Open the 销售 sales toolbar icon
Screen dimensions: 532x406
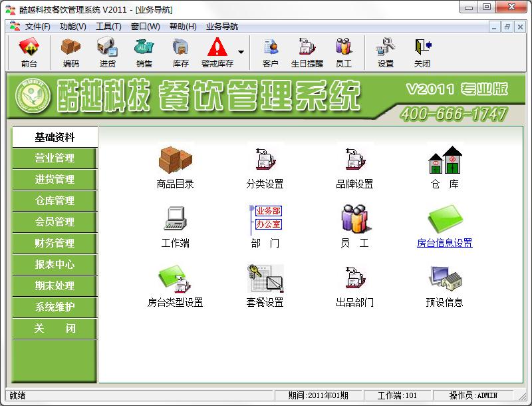[144, 53]
